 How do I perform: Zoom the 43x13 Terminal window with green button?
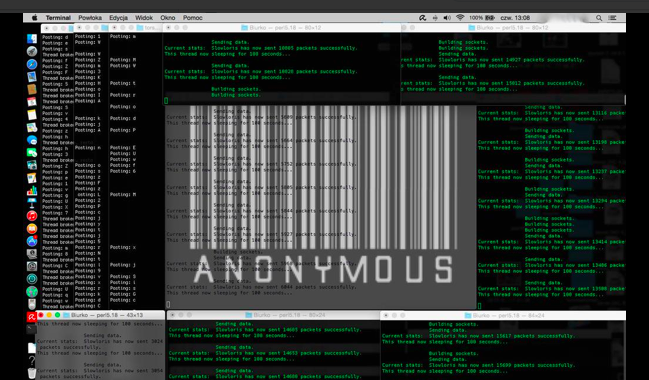coord(57,315)
